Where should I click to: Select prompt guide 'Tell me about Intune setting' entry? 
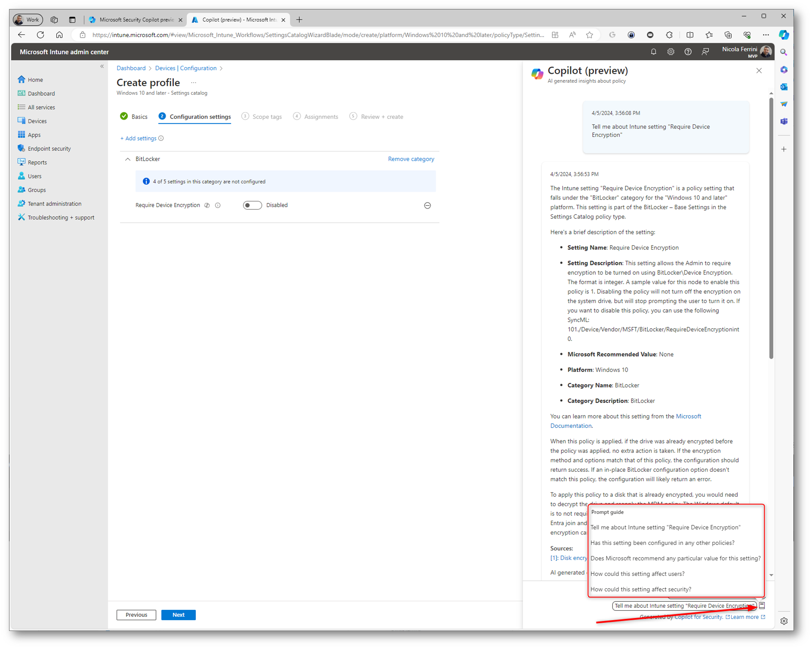point(665,527)
